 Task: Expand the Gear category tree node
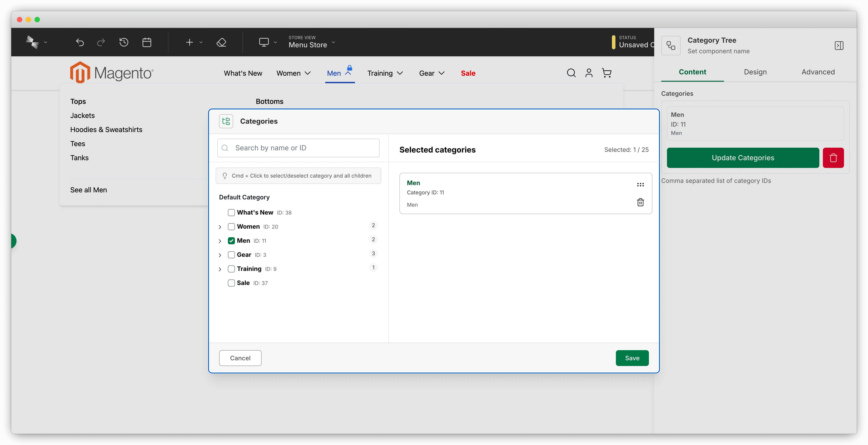coord(220,255)
